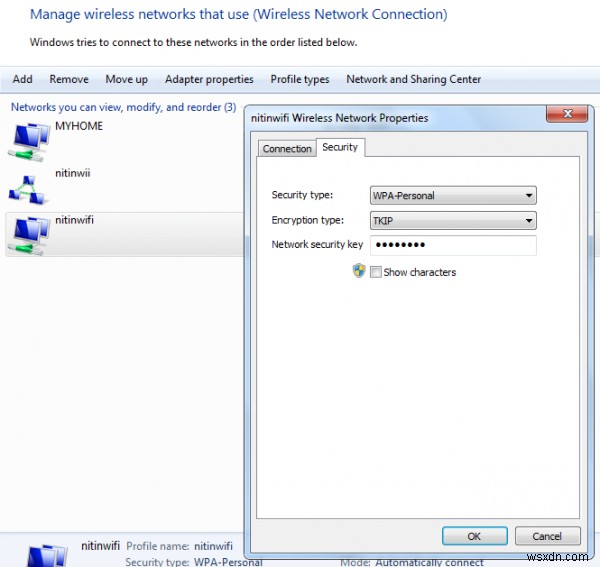Click the 'Profile name: nitinwifi' detail text

pos(179,546)
